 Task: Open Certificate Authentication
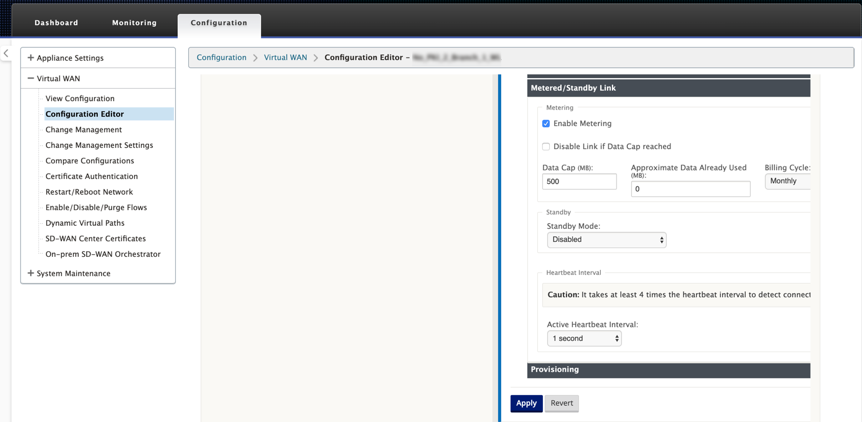[91, 176]
